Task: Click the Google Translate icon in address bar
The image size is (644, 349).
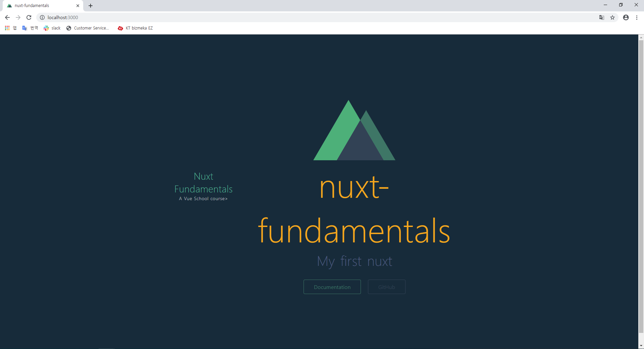Action: 602,17
